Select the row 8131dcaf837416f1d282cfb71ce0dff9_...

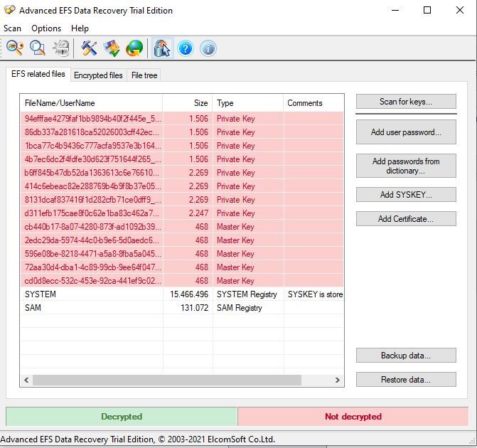(182, 199)
